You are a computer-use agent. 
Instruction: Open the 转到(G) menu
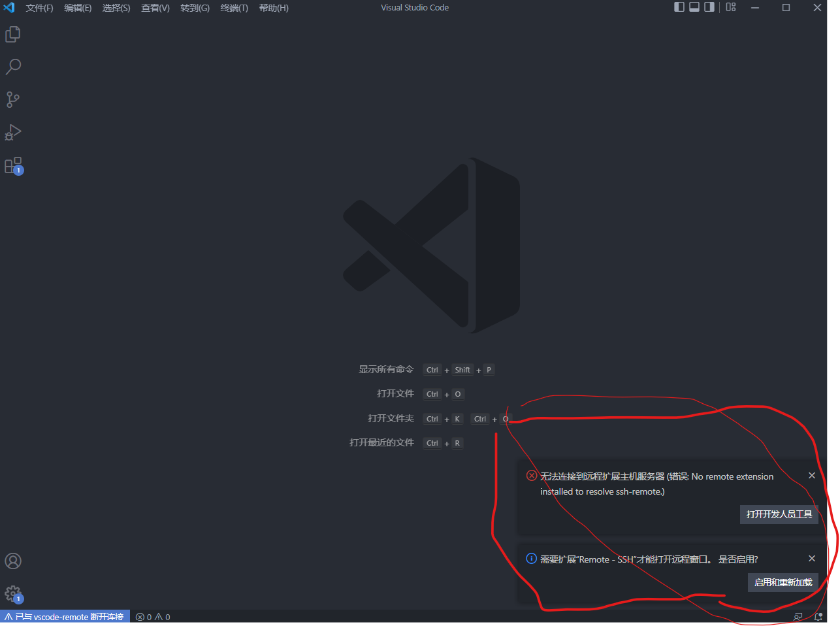click(195, 8)
